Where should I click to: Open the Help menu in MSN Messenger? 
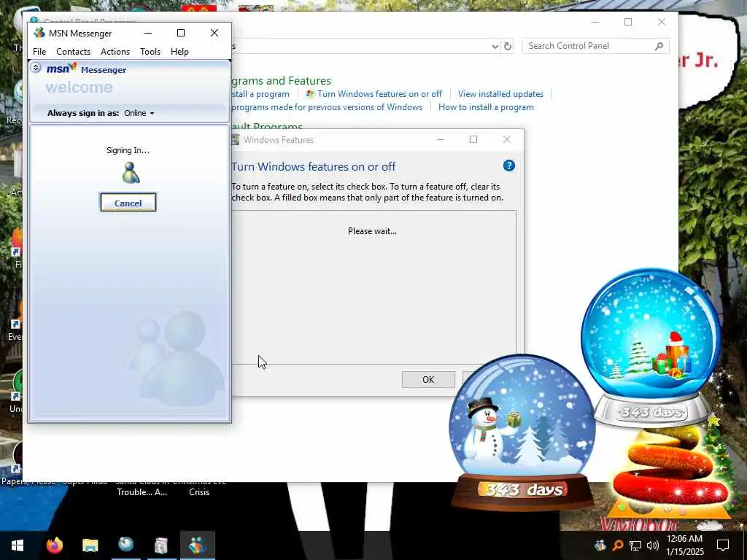tap(179, 52)
